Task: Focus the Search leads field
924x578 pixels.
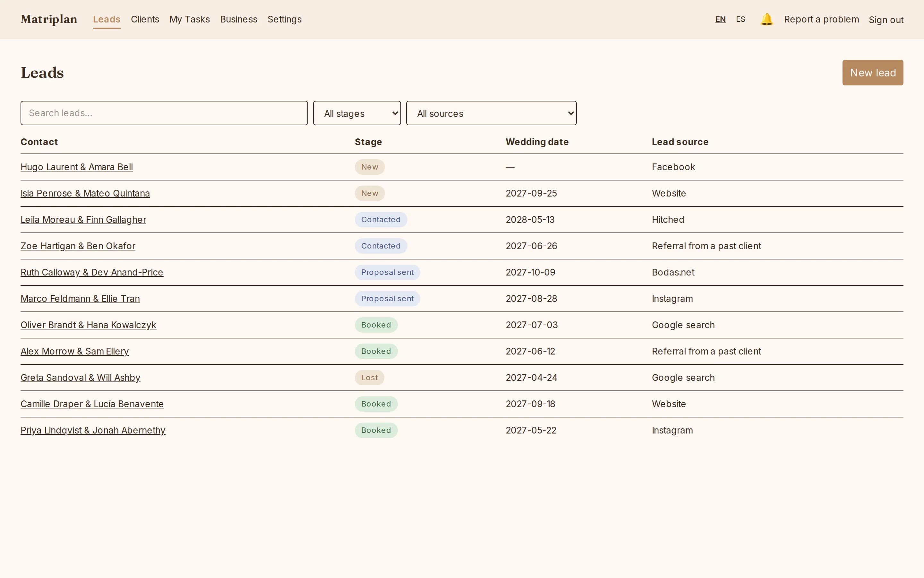Action: (x=164, y=113)
